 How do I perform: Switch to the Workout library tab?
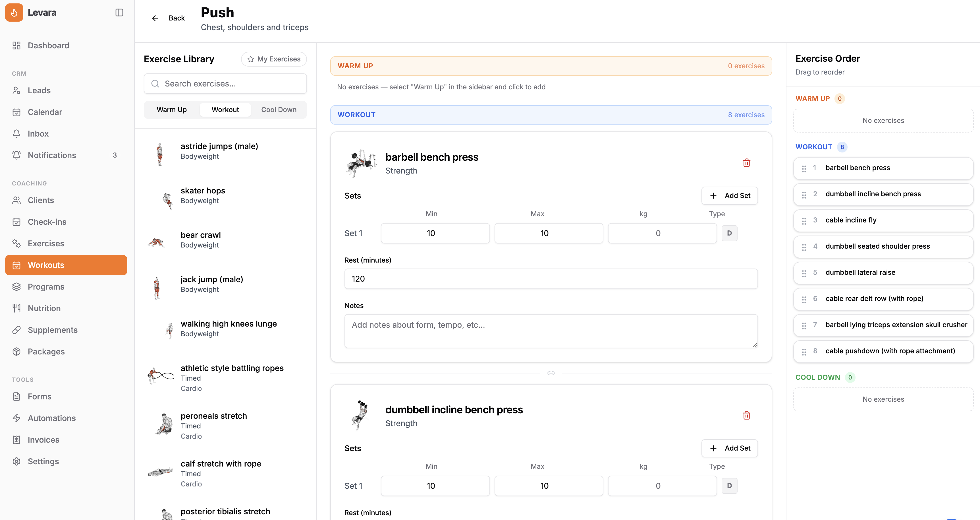click(x=225, y=110)
